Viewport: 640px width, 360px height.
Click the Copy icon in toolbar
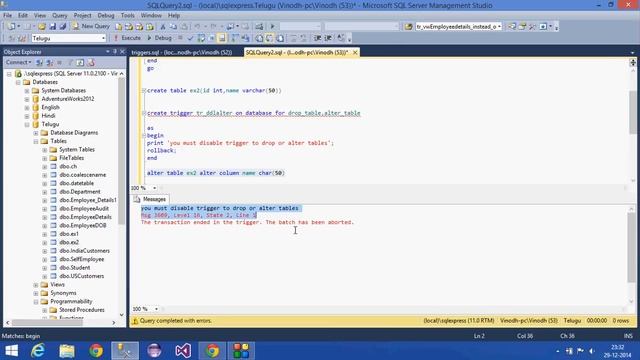173,27
